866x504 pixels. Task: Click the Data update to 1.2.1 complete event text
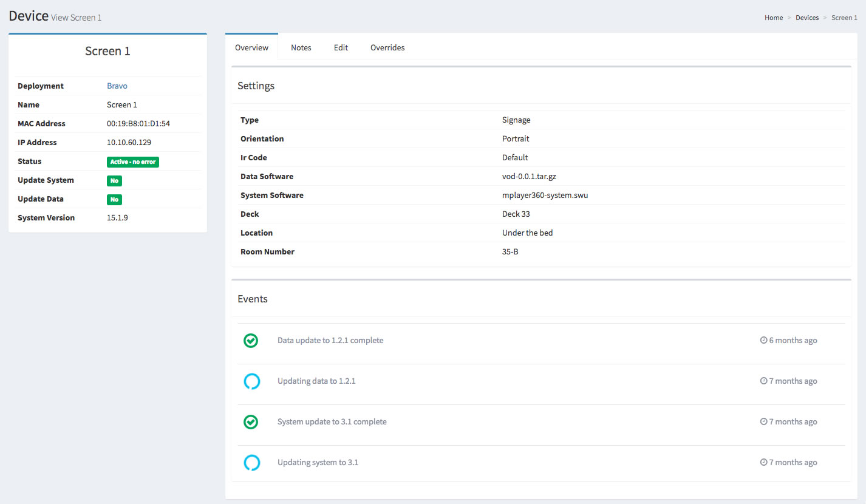coord(330,341)
